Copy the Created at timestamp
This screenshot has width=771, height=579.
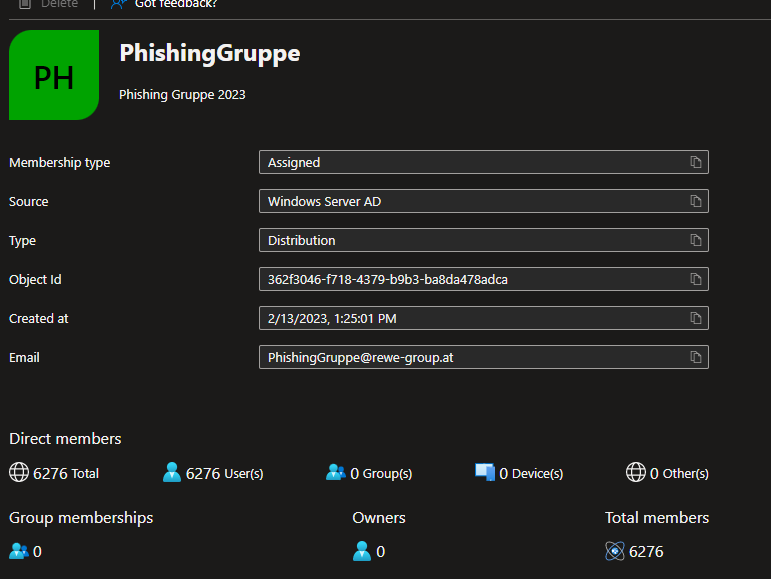point(696,318)
